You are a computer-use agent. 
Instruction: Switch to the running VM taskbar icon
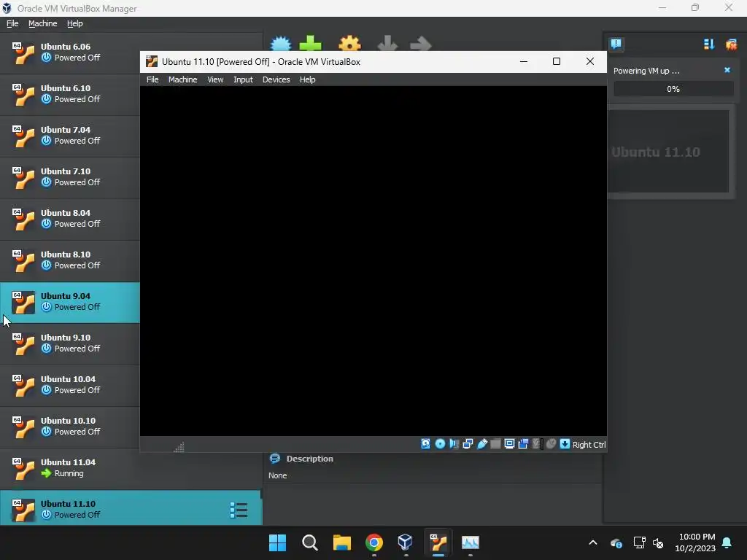pyautogui.click(x=438, y=542)
